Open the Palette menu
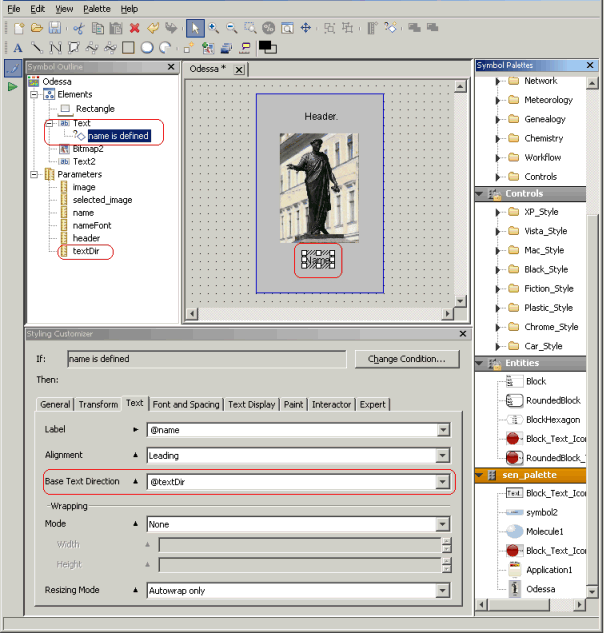The width and height of the screenshot is (607, 633). 96,9
